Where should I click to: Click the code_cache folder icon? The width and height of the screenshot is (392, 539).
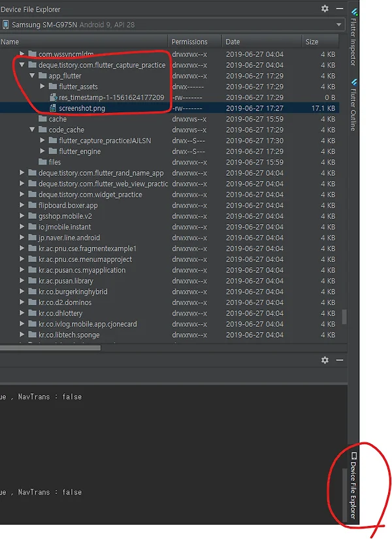coord(42,129)
